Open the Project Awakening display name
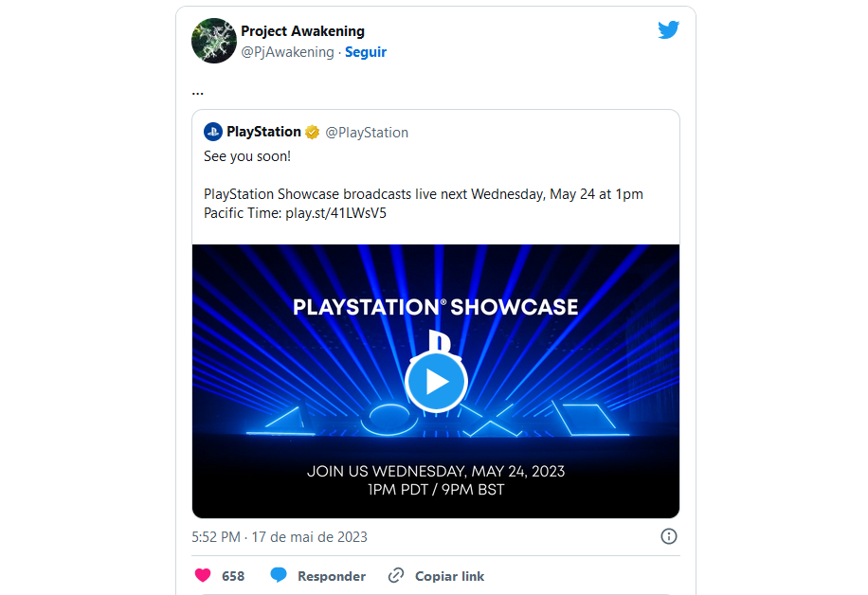The width and height of the screenshot is (868, 595). (x=302, y=31)
